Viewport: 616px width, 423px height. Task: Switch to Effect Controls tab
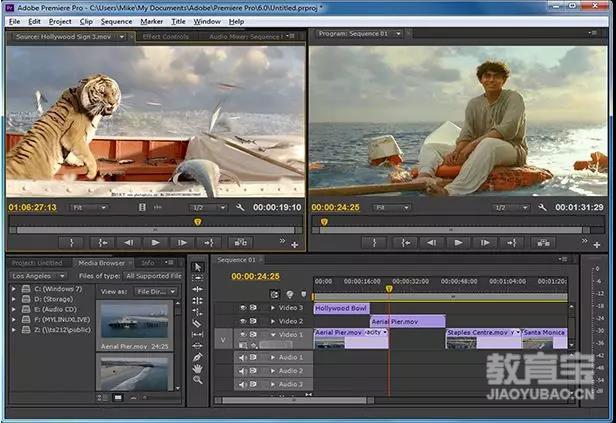165,37
